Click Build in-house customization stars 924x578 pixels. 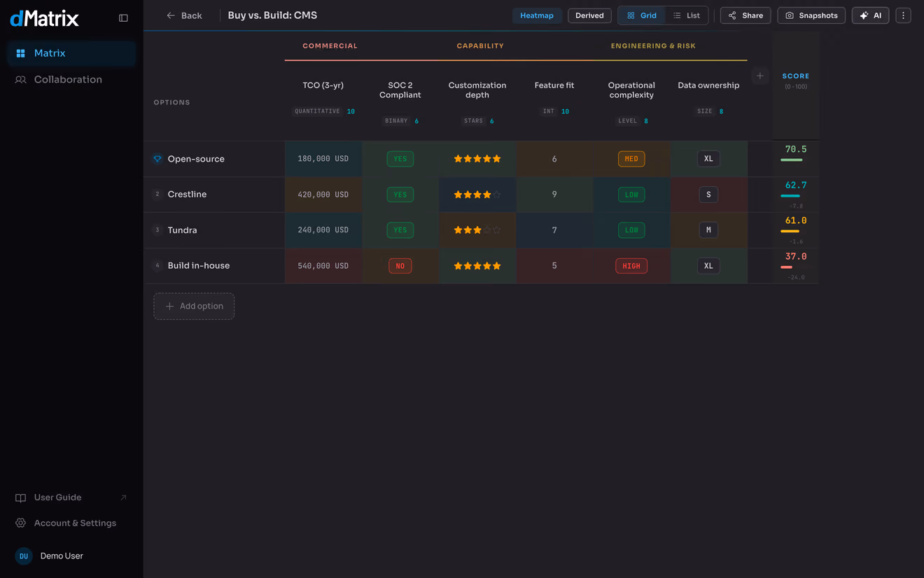click(x=477, y=266)
